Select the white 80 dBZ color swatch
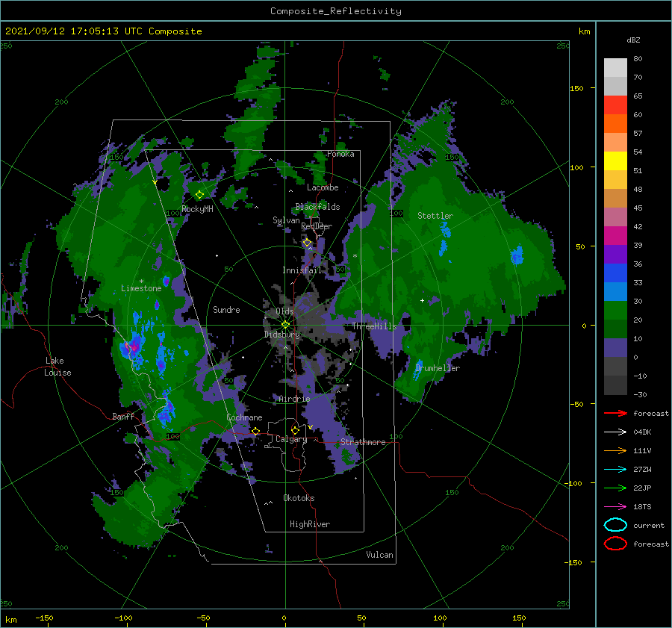 (615, 67)
